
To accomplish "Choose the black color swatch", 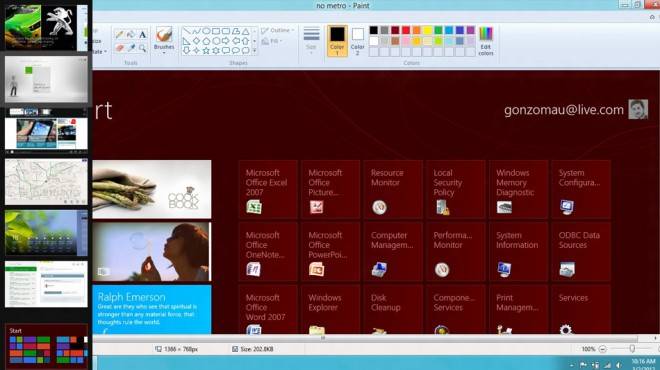I will coord(374,30).
